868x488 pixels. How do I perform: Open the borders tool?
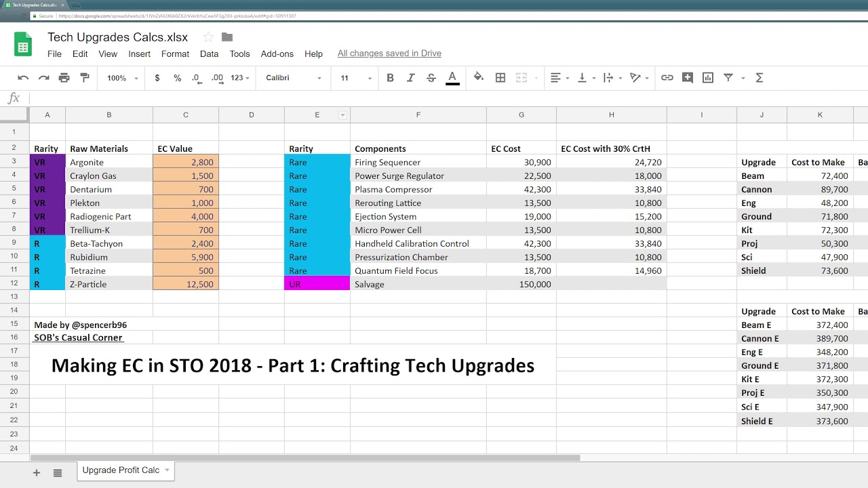click(x=500, y=78)
